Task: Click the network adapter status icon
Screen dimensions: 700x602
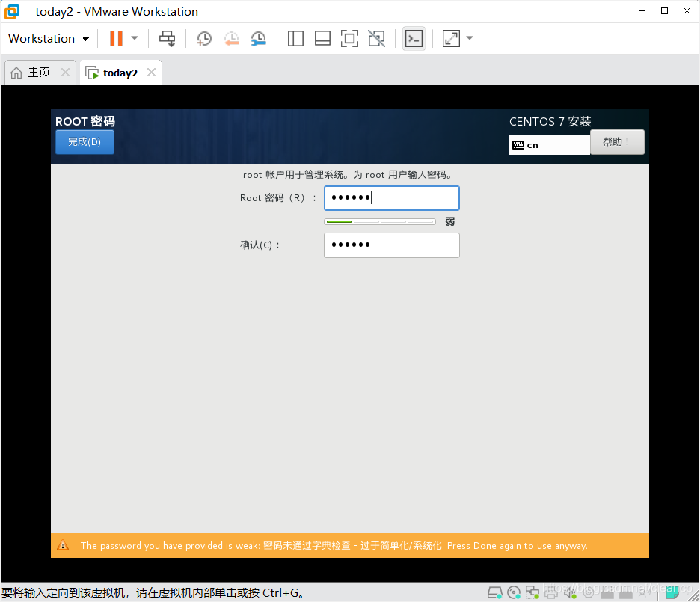Action: [x=532, y=592]
